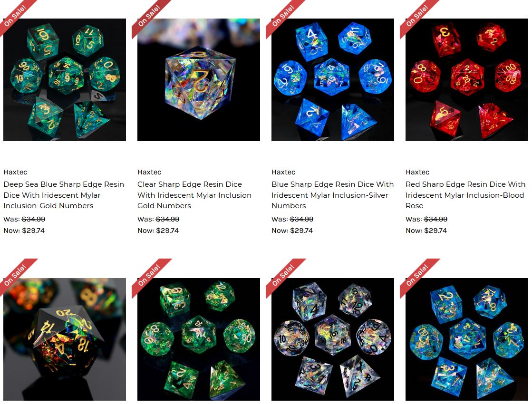Image resolution: width=532 pixels, height=404 pixels.
Task: Click the Haxtec brand above Blue Silver dice
Action: (283, 172)
